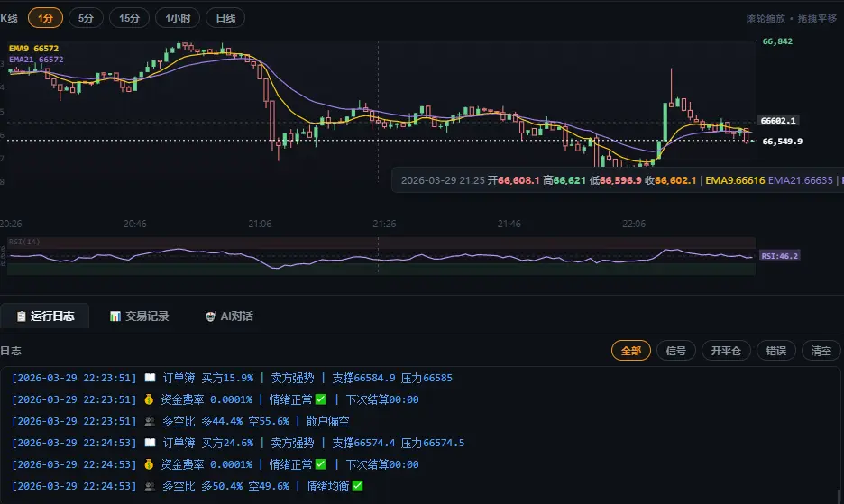This screenshot has width=844, height=504.
Task: Click the 66,842 high price label
Action: click(777, 41)
